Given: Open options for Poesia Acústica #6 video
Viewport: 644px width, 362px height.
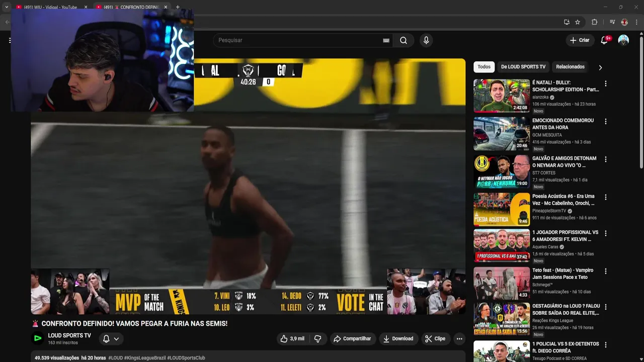Looking at the screenshot, I should (606, 197).
